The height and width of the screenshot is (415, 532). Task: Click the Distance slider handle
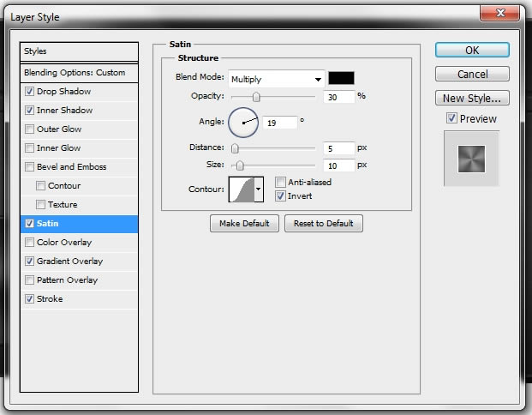[235, 148]
